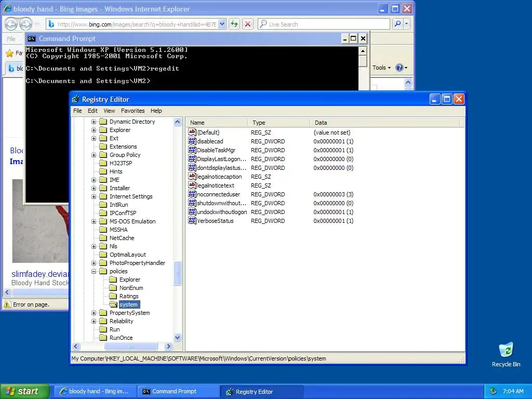Open the Internet Explorer File menu

point(11,38)
